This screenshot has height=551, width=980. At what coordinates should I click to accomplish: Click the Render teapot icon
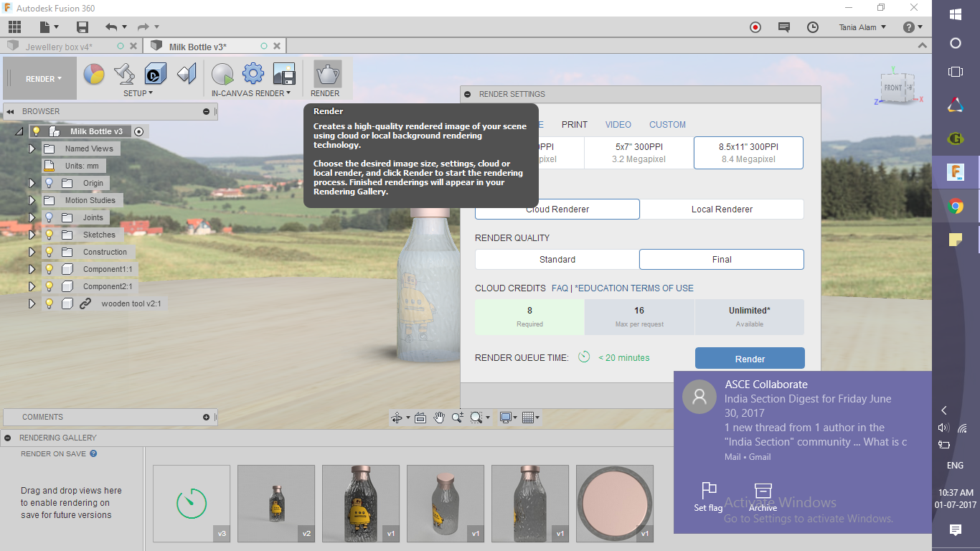328,74
